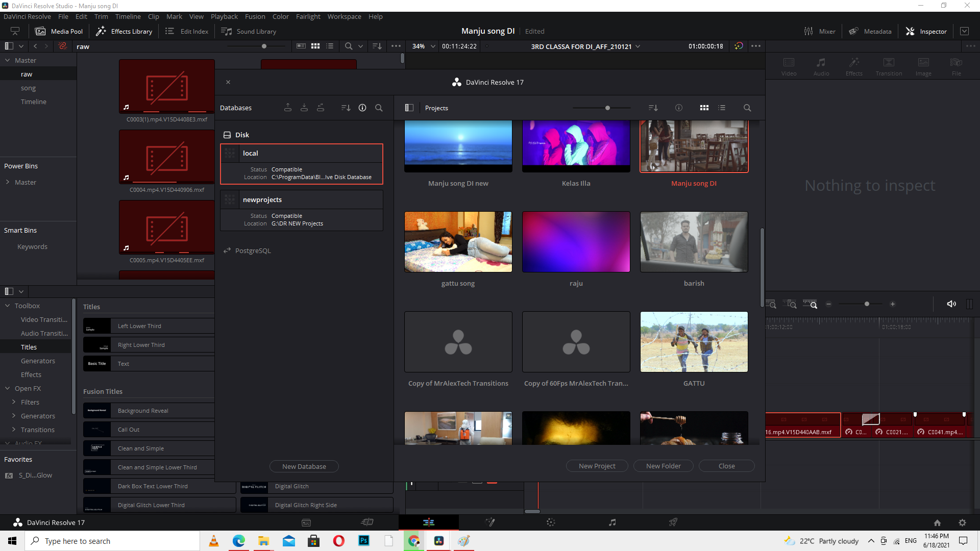Open the Timeline menu
The width and height of the screenshot is (980, 551).
coord(128,16)
